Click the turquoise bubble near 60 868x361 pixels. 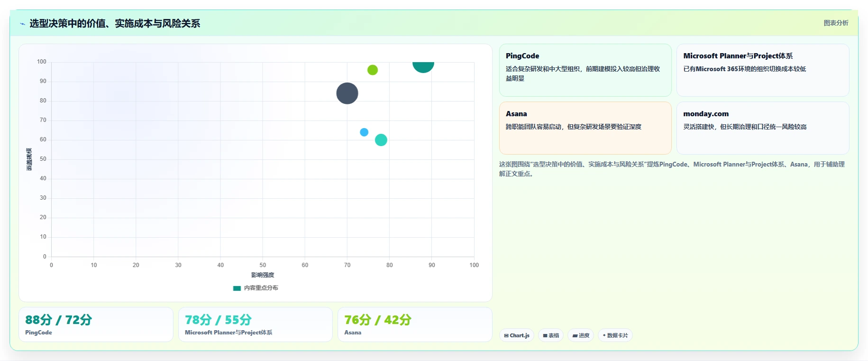point(381,140)
